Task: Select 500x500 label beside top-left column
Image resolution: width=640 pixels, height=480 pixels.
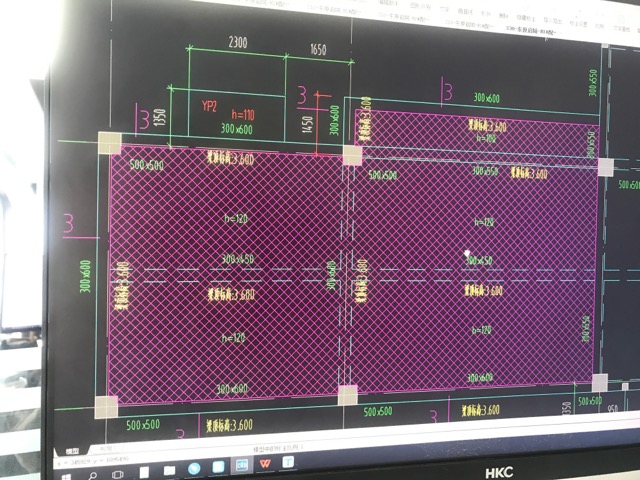Action: [147, 165]
